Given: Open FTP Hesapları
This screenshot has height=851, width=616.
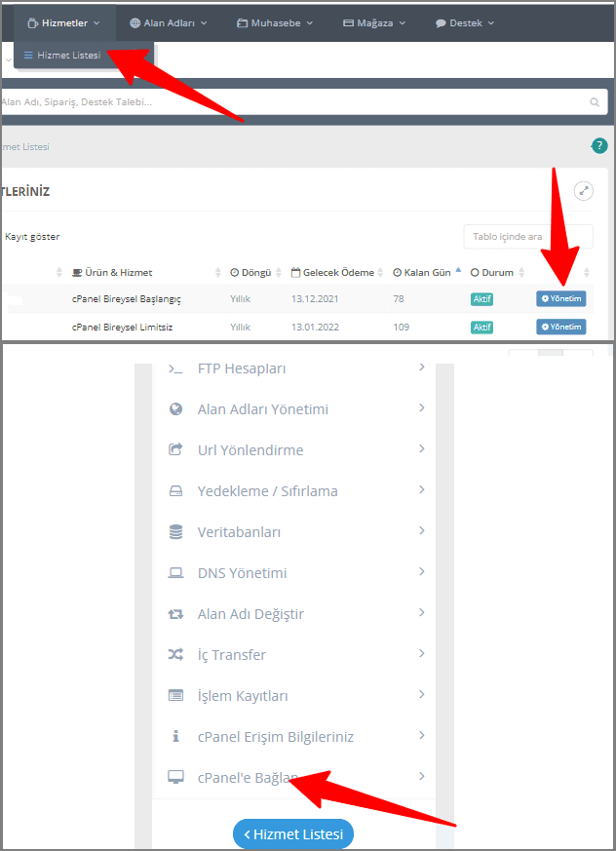Looking at the screenshot, I should pyautogui.click(x=293, y=368).
